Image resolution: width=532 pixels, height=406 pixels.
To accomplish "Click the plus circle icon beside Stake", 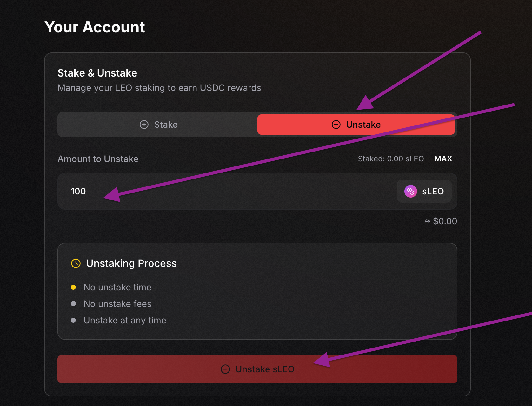I will [x=144, y=125].
